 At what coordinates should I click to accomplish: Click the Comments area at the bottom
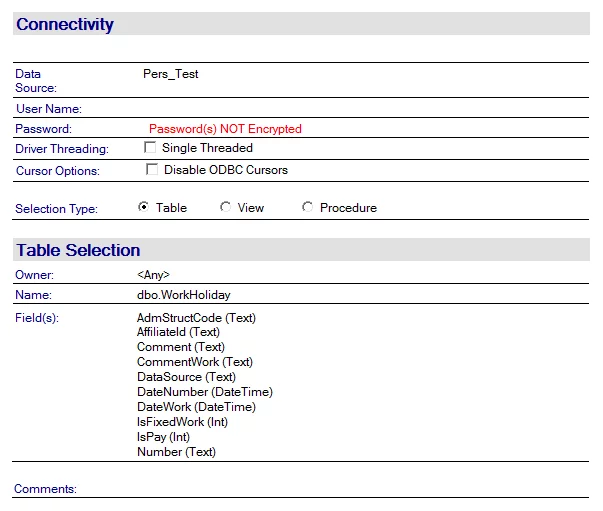(300, 489)
